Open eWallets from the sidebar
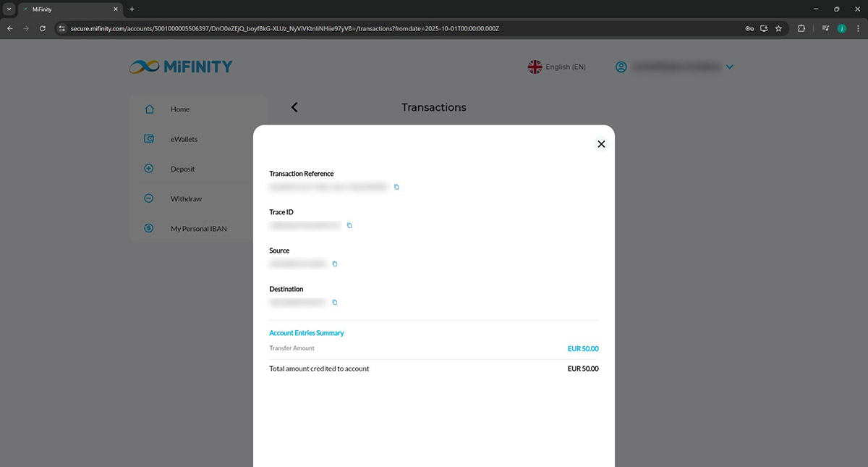Image resolution: width=868 pixels, height=467 pixels. coord(184,139)
